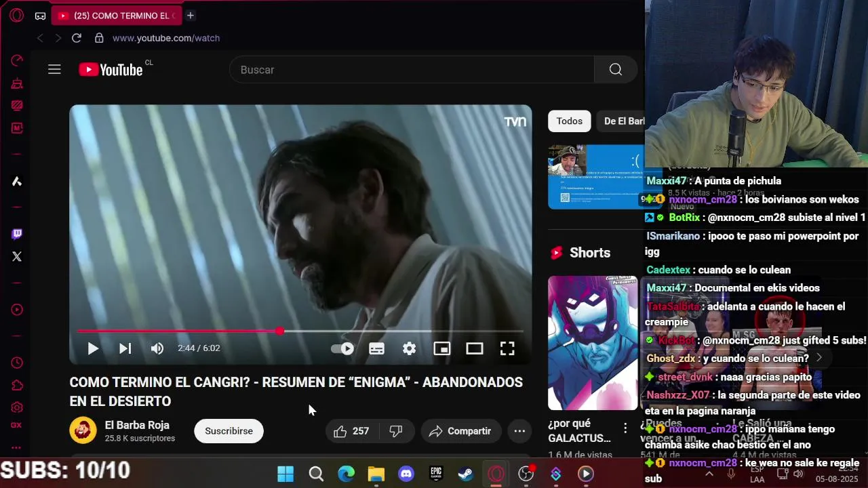Open El Barba Roja channel name

click(137, 425)
